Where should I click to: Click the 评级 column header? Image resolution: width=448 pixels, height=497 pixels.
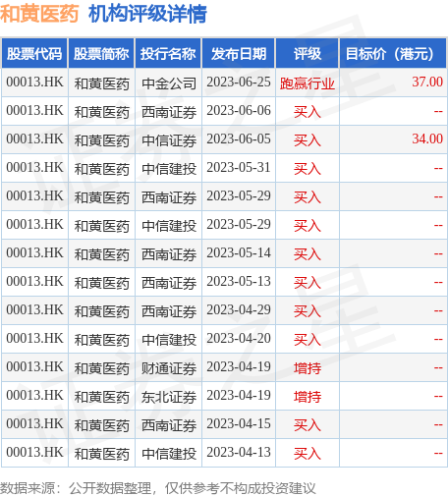click(x=308, y=53)
